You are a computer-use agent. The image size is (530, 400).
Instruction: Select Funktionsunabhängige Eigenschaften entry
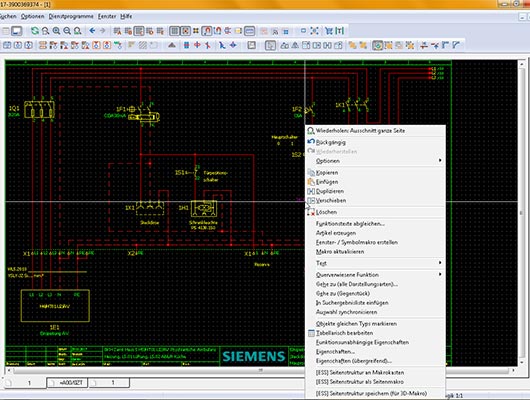pyautogui.click(x=375, y=342)
